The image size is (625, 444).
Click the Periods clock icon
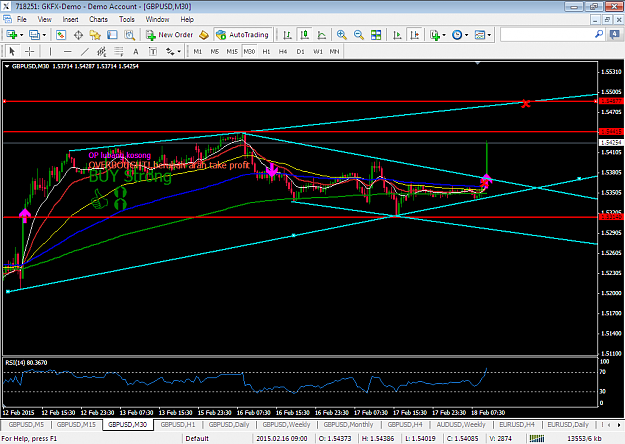point(457,35)
